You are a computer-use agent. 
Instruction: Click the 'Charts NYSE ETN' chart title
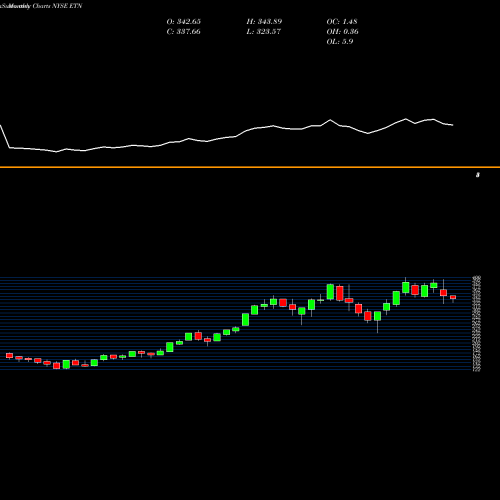tap(57, 6)
